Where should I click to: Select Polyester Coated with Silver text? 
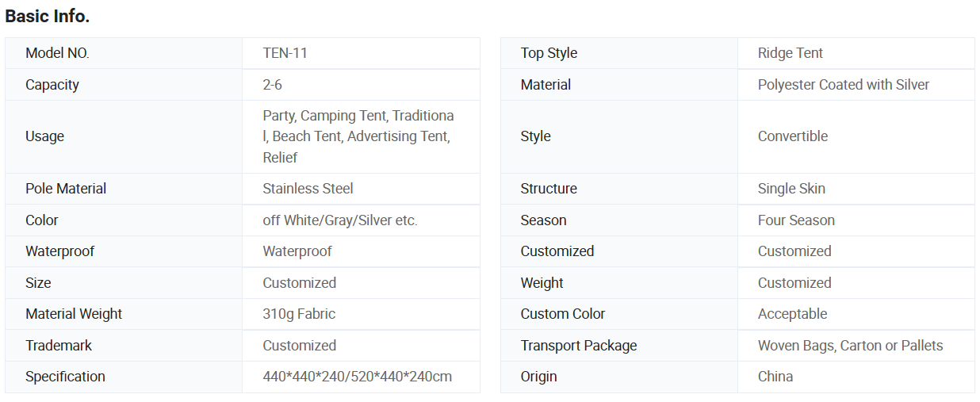point(843,85)
